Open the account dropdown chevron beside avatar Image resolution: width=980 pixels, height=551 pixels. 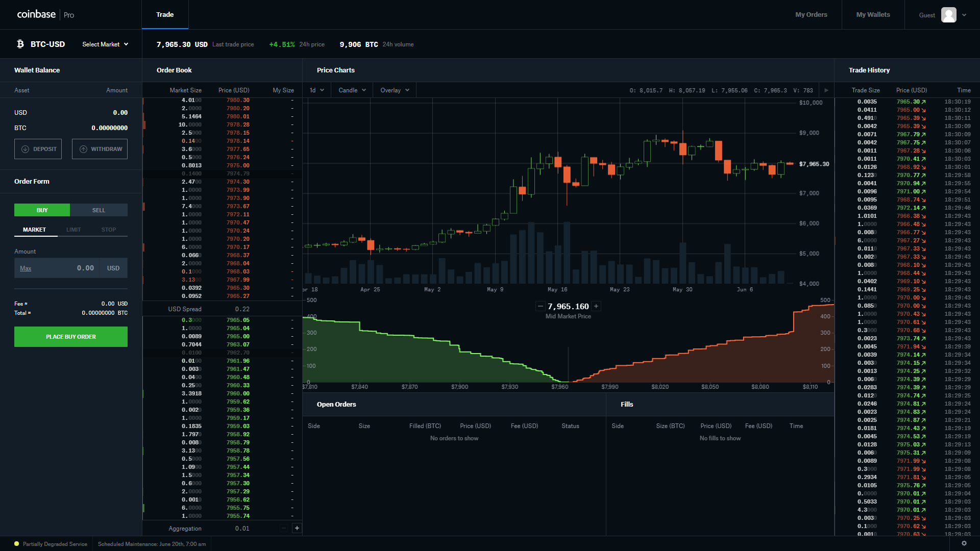[x=964, y=15]
